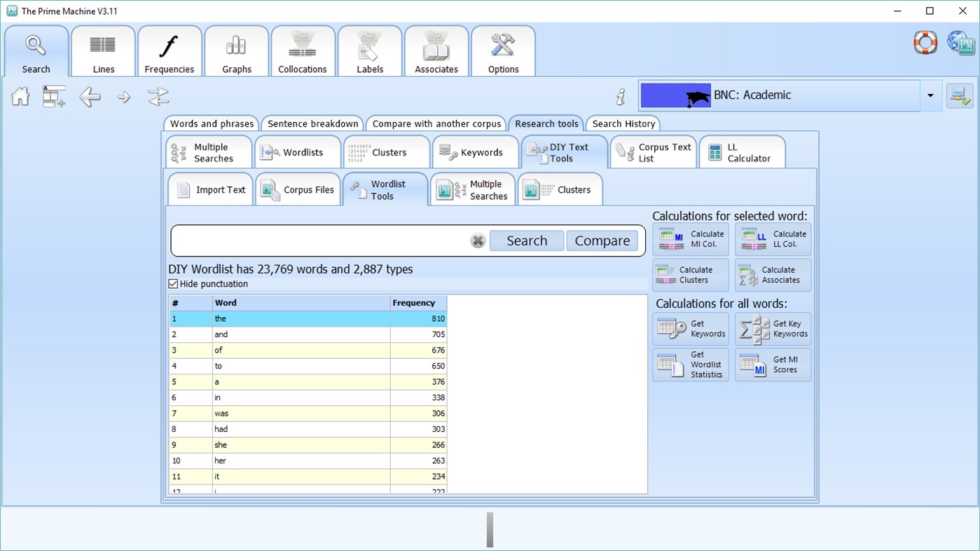
Task: Open DIY Clusters tab
Action: (560, 189)
